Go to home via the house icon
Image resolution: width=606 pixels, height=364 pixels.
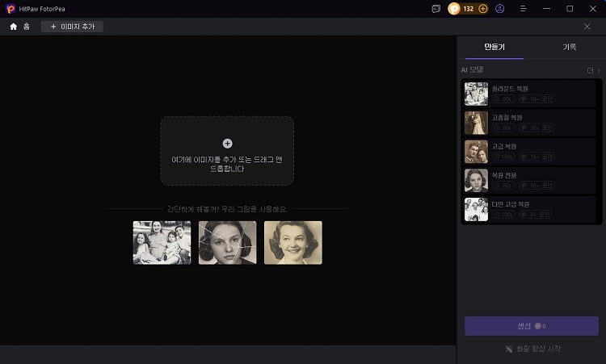click(14, 27)
